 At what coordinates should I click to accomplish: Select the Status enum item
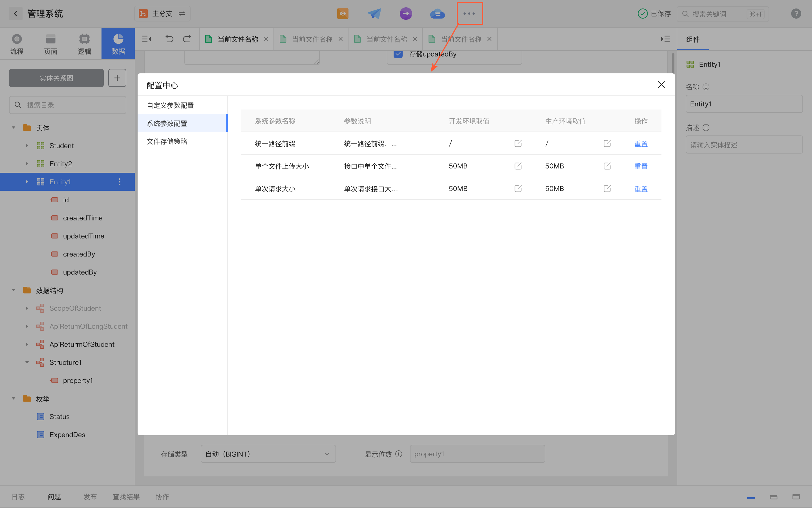[59, 417]
